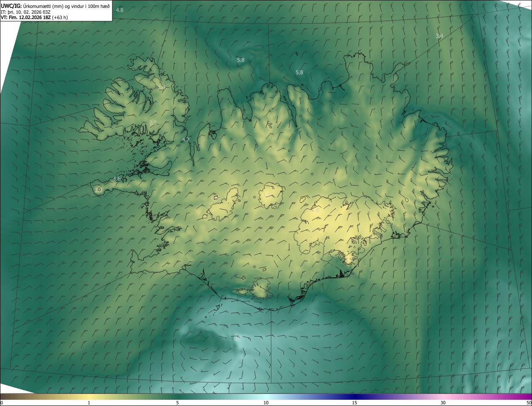This screenshot has height=406, width=532.
Task: Click the colorbar tick labelled 10
Action: coord(266,403)
